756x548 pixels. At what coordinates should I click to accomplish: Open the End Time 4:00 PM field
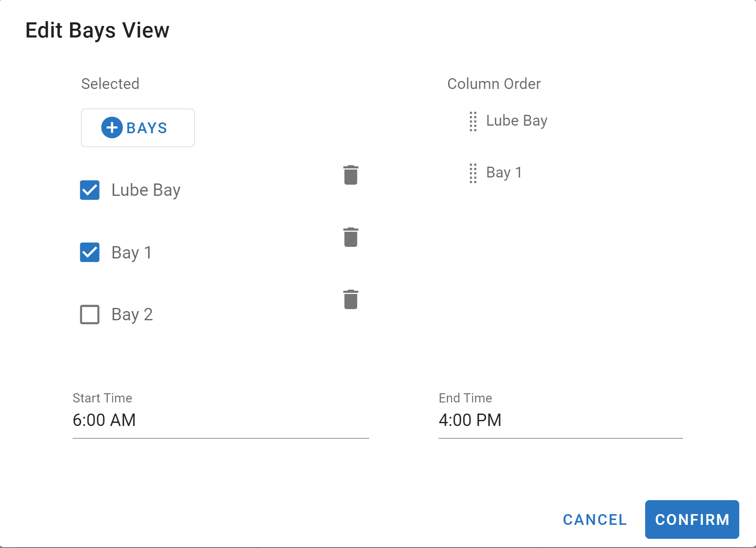560,420
